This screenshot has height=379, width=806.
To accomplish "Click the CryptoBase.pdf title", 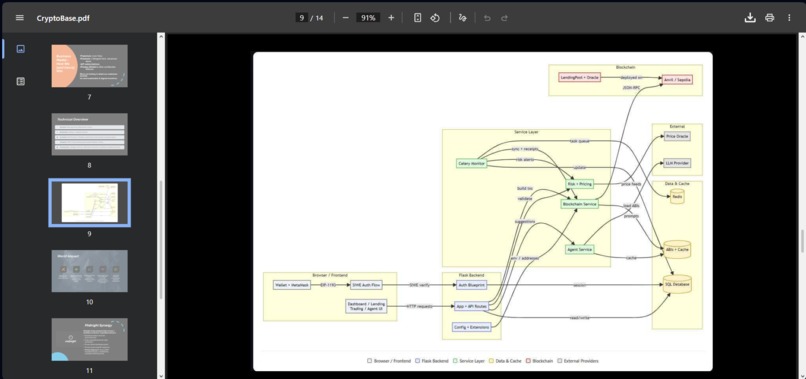I will pos(63,18).
